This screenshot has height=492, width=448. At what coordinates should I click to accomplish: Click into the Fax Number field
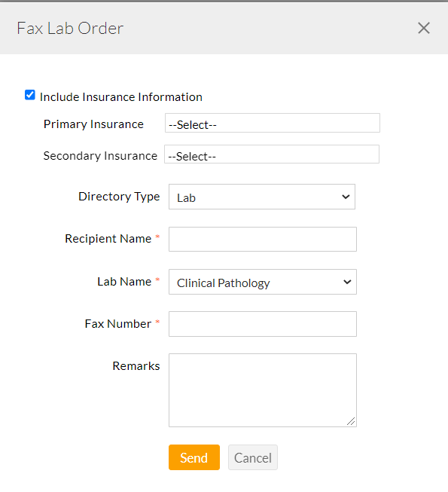click(263, 324)
